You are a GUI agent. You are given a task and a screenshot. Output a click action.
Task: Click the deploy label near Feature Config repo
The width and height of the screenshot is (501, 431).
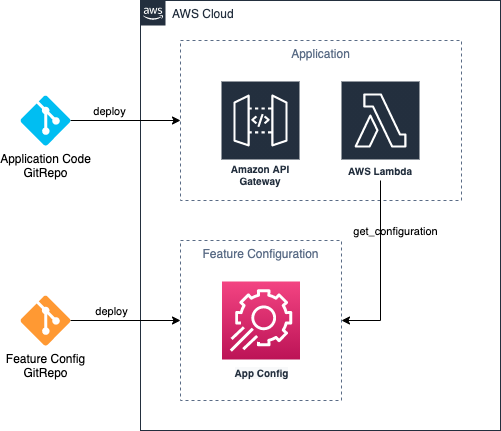click(x=111, y=311)
